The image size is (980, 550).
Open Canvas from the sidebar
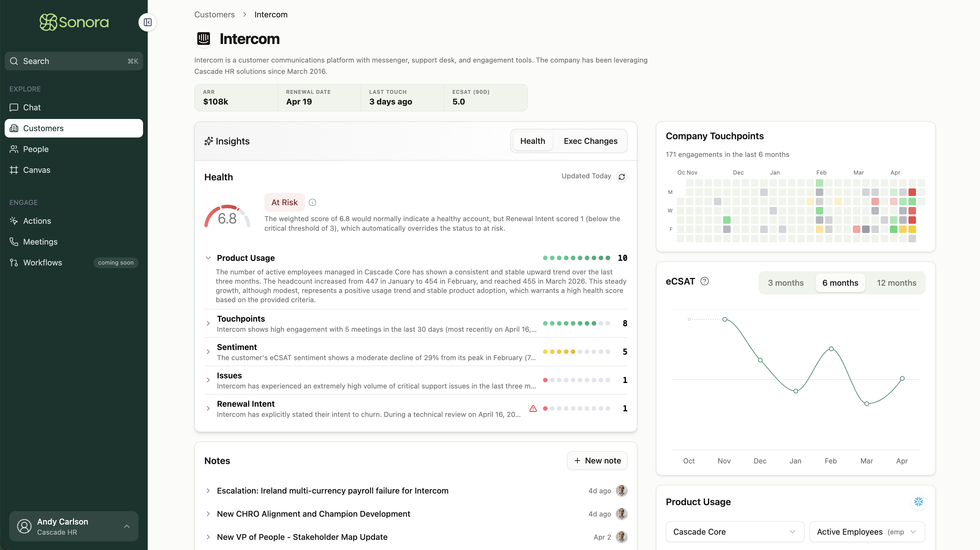click(x=36, y=170)
